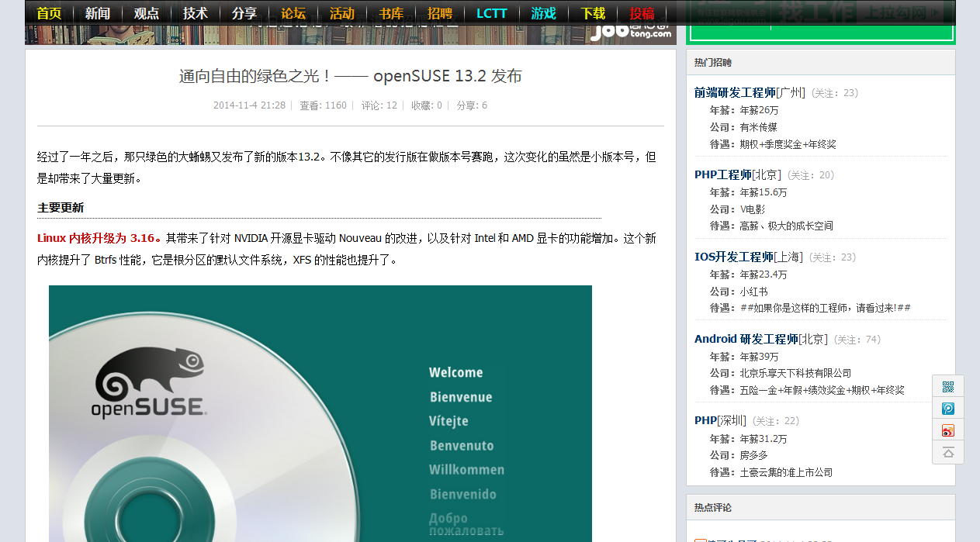Click the 热点评论 panel header

pyautogui.click(x=713, y=508)
